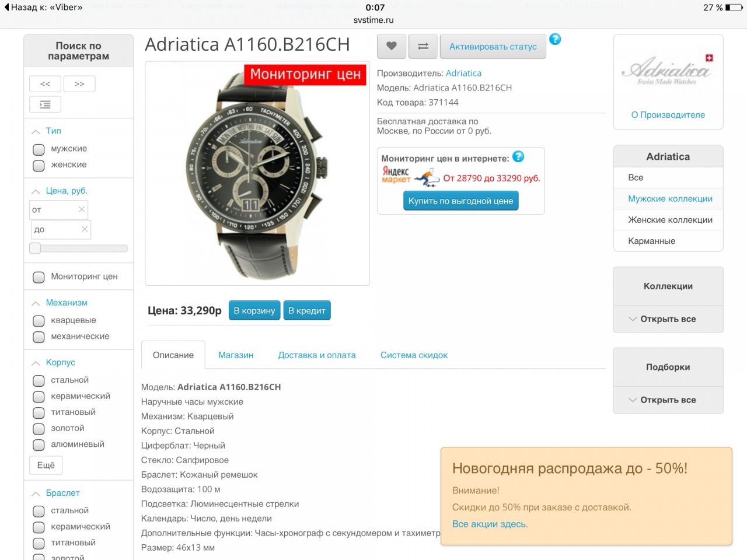Collapse the Корпус filter section
747x560 pixels.
pos(36,363)
